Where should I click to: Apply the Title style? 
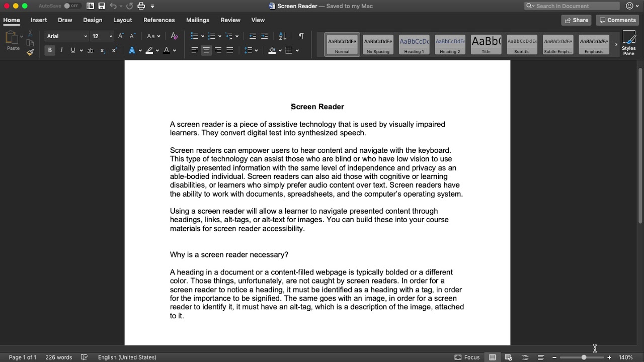486,45
